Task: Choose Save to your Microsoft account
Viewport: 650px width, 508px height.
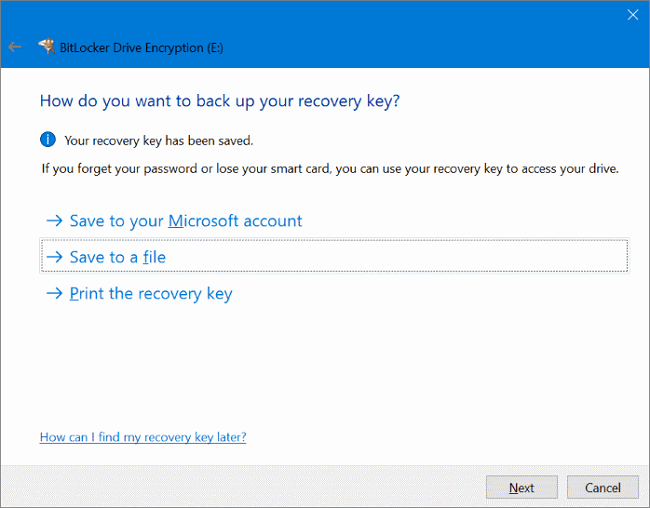Action: pyautogui.click(x=185, y=221)
